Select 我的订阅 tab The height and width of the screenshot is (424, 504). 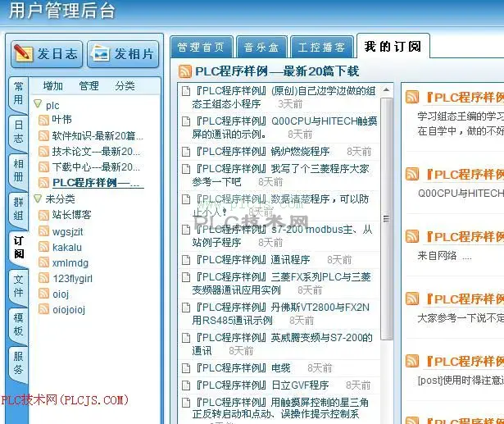[x=393, y=47]
